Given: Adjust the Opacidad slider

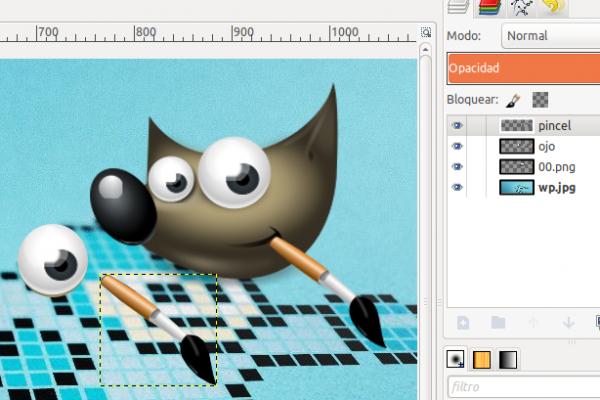Looking at the screenshot, I should click(523, 68).
